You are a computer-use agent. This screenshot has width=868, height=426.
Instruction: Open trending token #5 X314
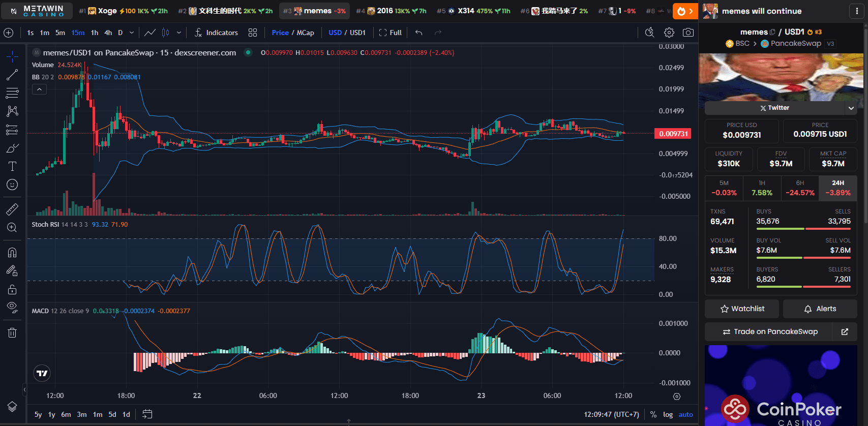tap(473, 11)
